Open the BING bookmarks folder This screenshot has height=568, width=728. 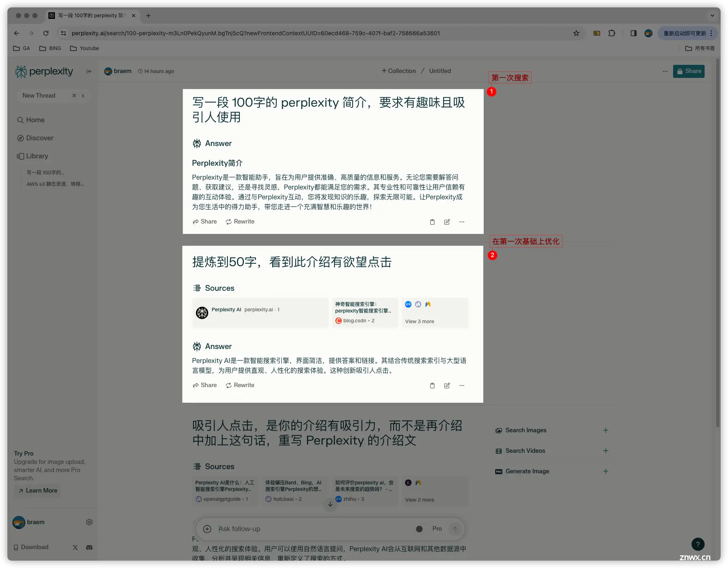pyautogui.click(x=50, y=48)
